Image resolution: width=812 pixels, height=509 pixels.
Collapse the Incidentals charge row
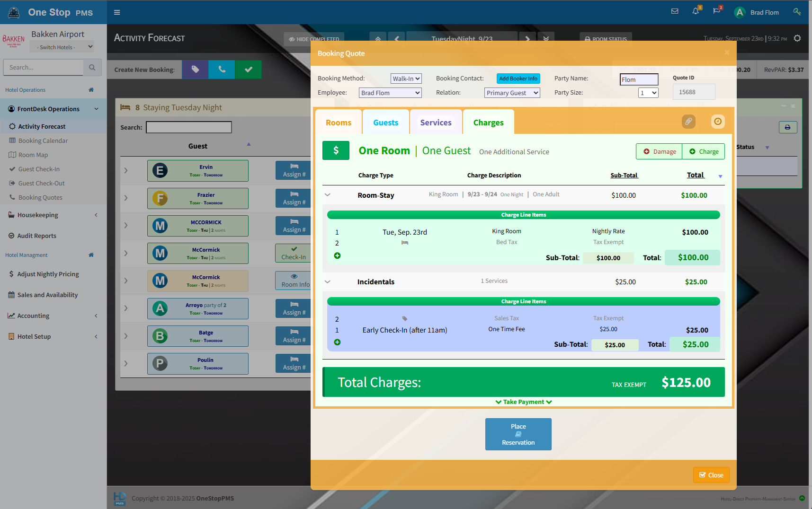(x=327, y=281)
